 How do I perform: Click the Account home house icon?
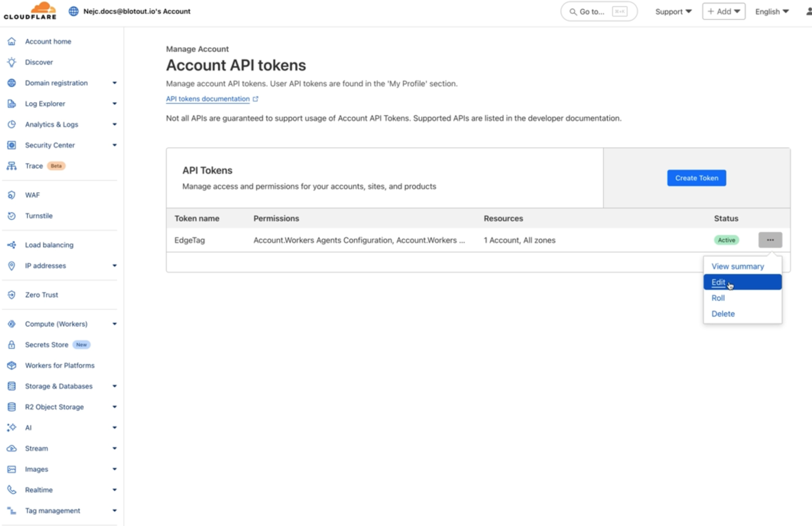click(12, 41)
